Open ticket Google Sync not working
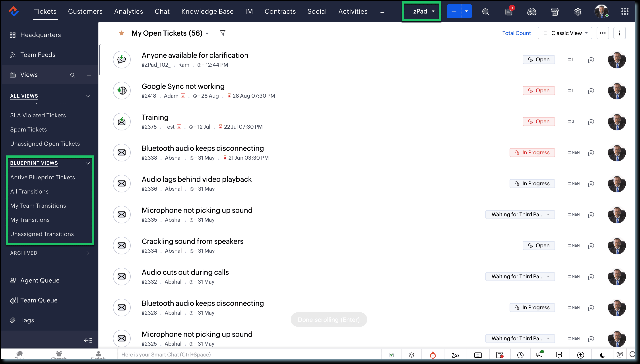 point(183,86)
